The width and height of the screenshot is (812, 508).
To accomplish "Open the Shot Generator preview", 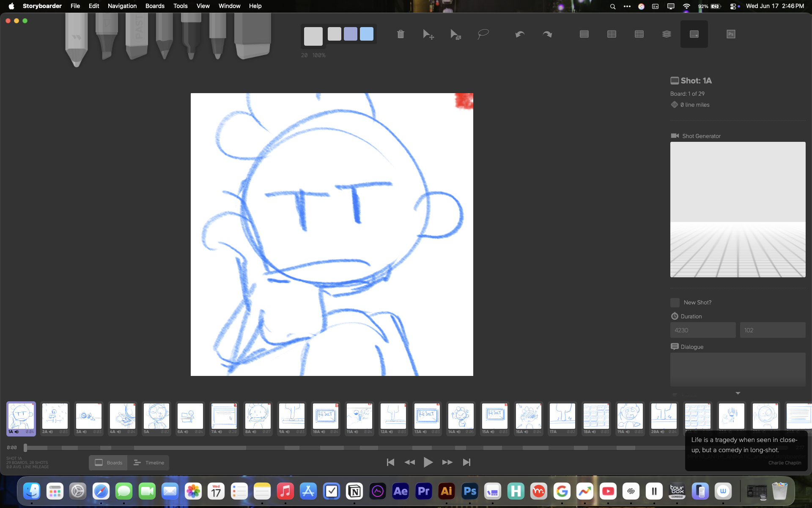I will click(738, 210).
